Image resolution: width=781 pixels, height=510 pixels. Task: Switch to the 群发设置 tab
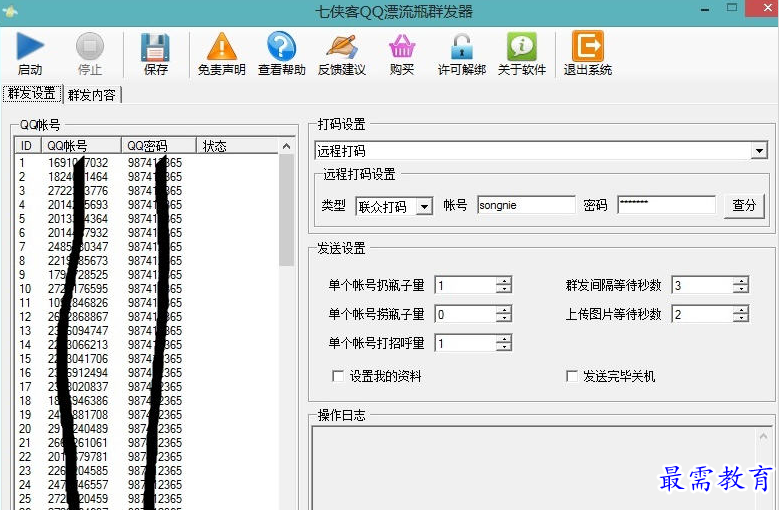pyautogui.click(x=32, y=93)
